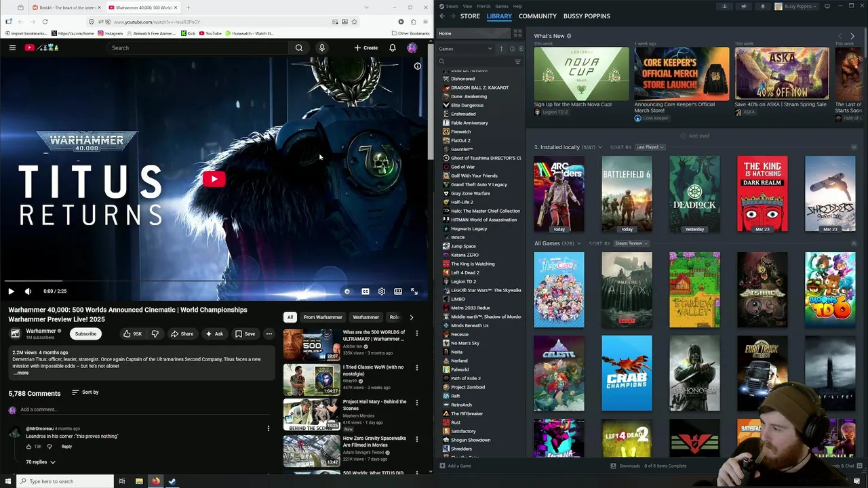The height and width of the screenshot is (488, 868).
Task: Toggle the ready-to-play filter icon
Action: pos(521,49)
